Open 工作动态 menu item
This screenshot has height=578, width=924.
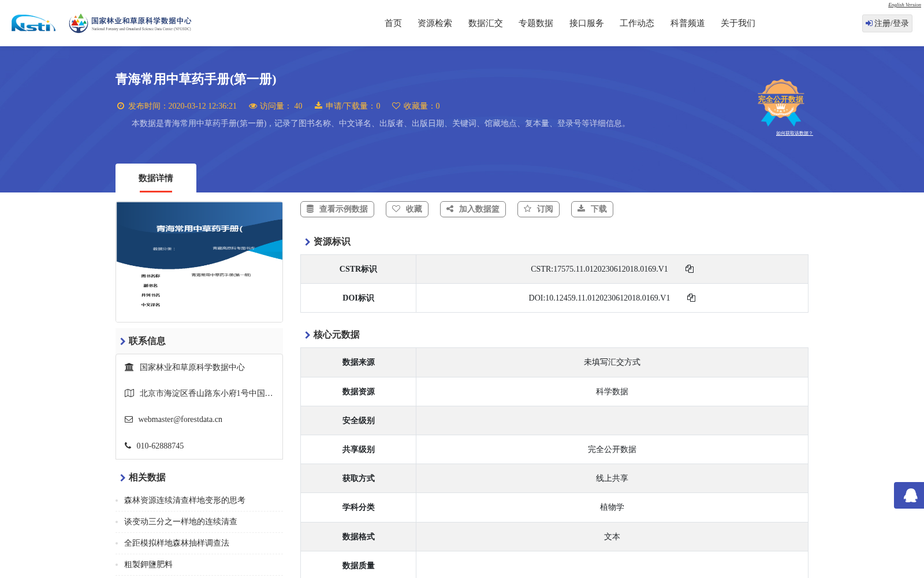click(637, 23)
